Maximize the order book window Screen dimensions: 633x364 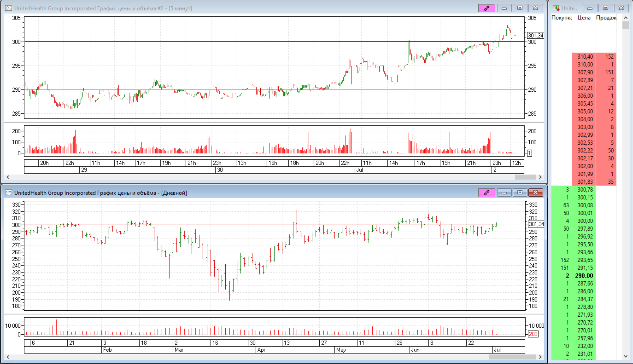tap(606, 8)
